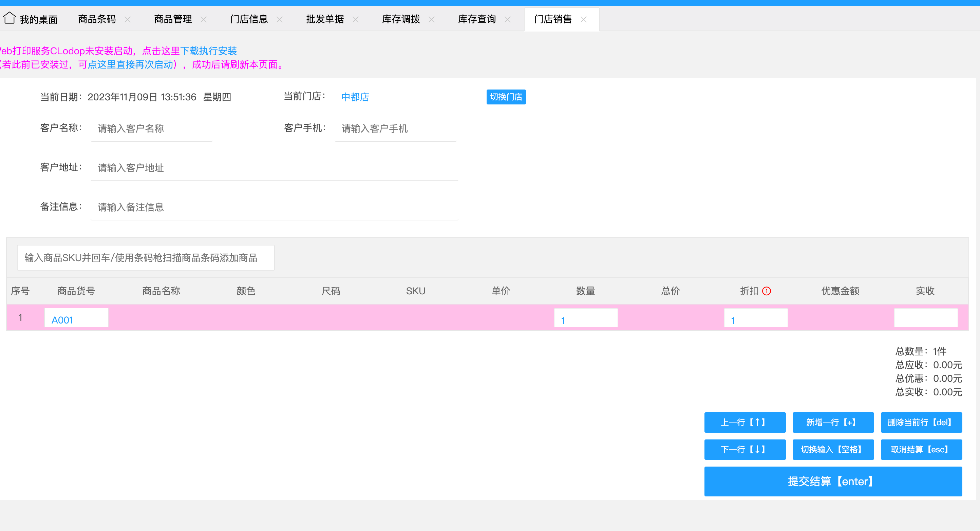Focus the 客户名称 input field
The image size is (980, 531).
151,129
